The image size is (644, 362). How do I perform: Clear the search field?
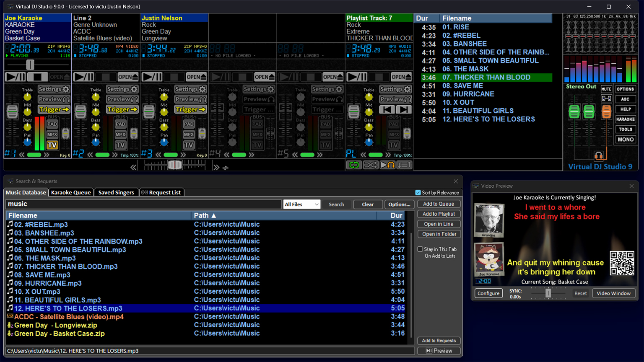point(368,204)
